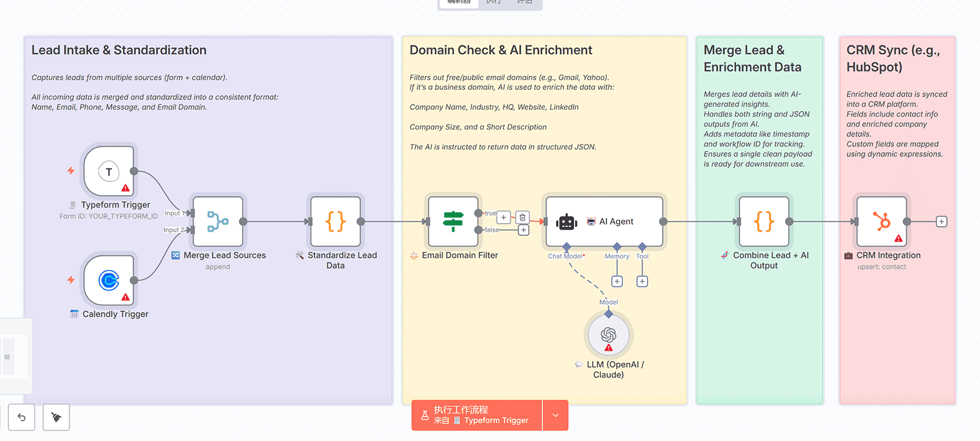Click the Merge Lead Sources node

pyautogui.click(x=218, y=222)
